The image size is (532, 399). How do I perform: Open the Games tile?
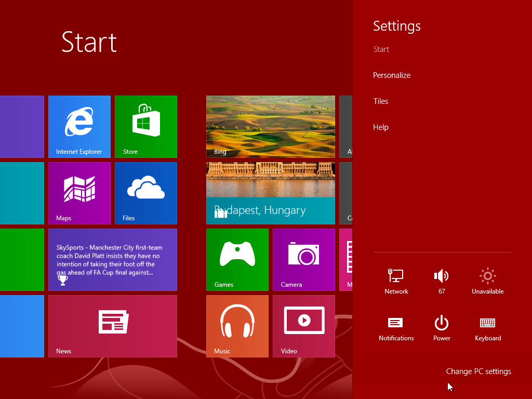coord(237,260)
